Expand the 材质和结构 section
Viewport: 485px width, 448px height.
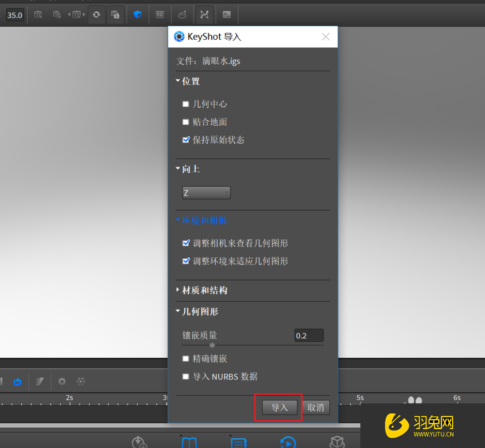[x=178, y=290]
